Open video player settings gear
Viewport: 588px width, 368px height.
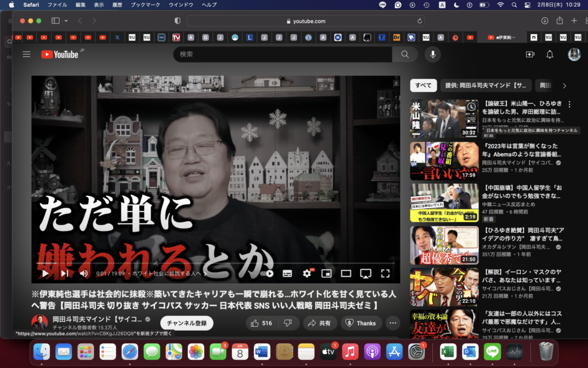[307, 274]
